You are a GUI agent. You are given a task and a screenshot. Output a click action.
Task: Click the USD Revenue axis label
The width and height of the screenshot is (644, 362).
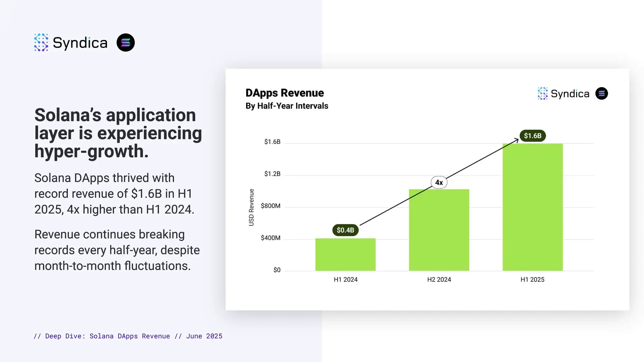click(x=251, y=207)
